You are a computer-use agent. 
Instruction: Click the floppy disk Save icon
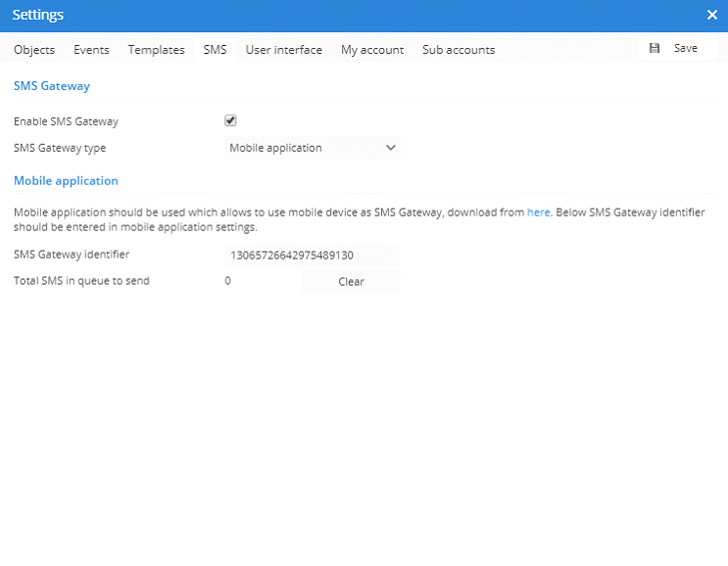[x=655, y=48]
